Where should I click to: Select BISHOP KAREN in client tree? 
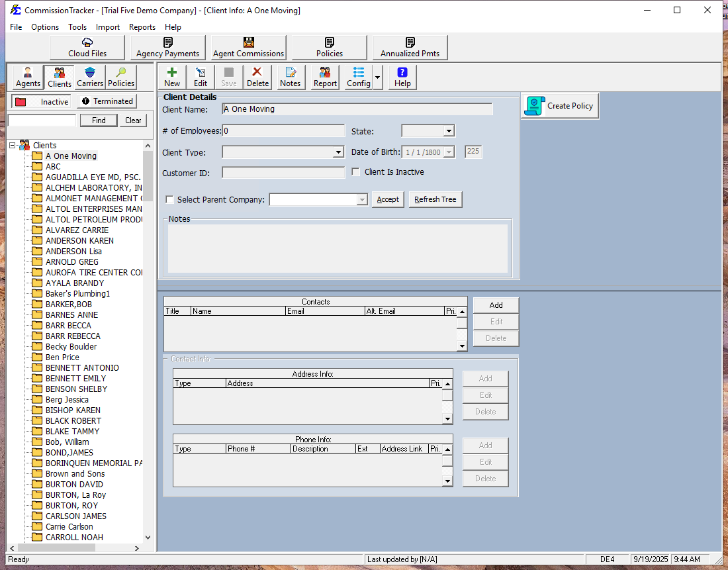pos(73,410)
